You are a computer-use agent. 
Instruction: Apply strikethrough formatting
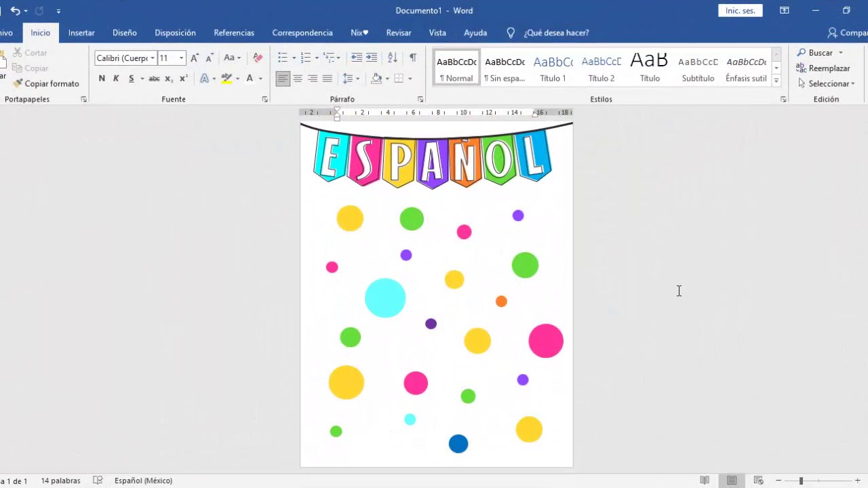tap(154, 79)
